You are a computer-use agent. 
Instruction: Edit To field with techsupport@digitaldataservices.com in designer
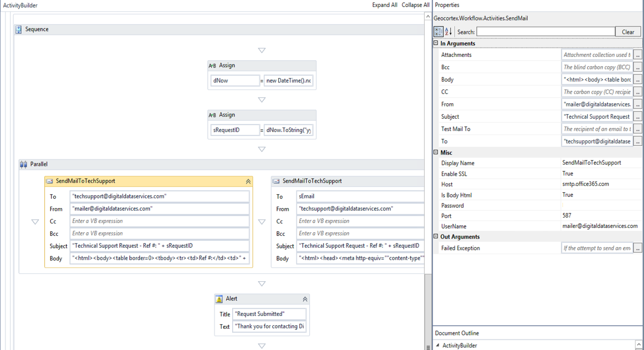click(x=160, y=196)
